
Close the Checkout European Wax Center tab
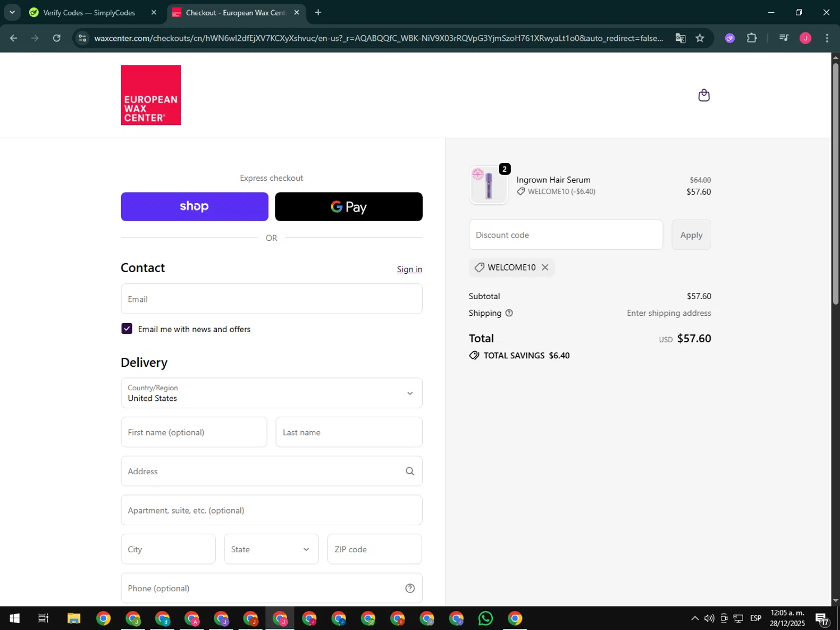(297, 12)
